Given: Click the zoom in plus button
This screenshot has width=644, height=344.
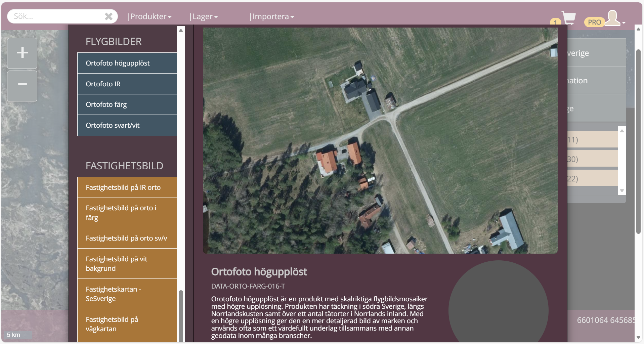Looking at the screenshot, I should 22,53.
